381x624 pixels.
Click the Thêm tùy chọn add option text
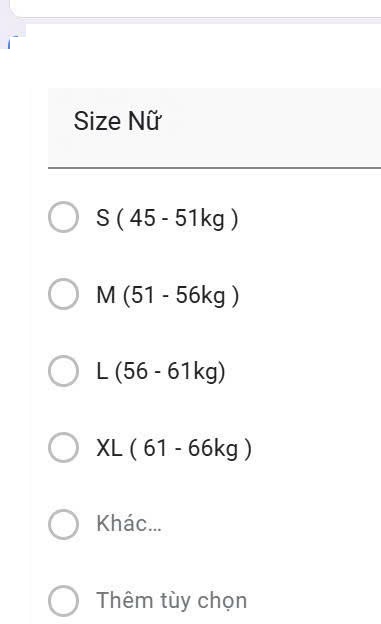(172, 601)
